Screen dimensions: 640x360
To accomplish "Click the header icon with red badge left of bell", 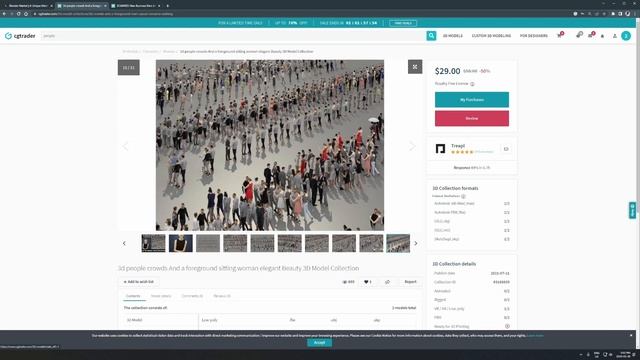I will (x=591, y=36).
